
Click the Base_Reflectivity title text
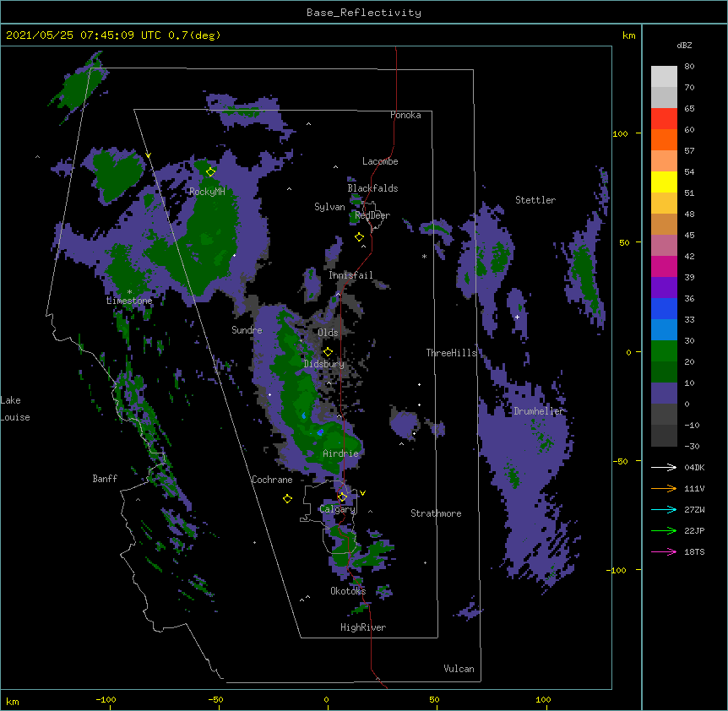point(364,13)
